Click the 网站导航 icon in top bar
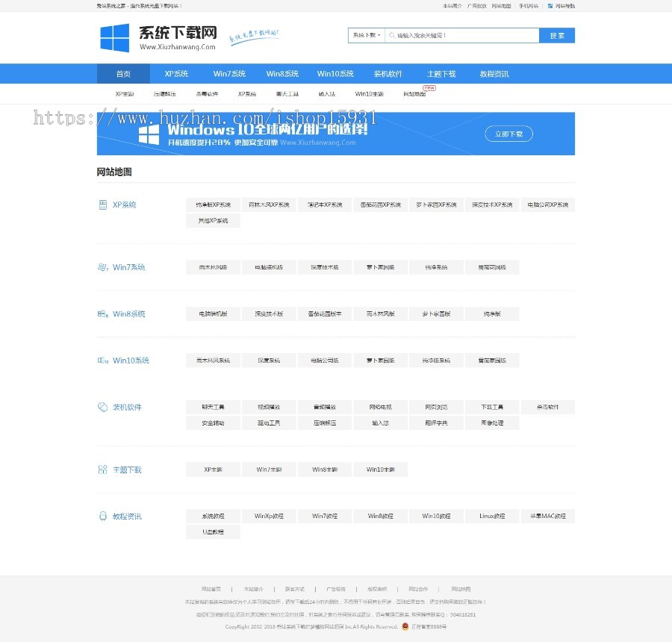Image resolution: width=672 pixels, height=642 pixels. 550,6
